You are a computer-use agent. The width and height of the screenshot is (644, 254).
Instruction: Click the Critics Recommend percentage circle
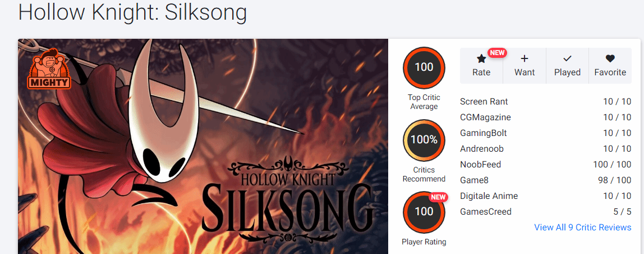[x=424, y=140]
